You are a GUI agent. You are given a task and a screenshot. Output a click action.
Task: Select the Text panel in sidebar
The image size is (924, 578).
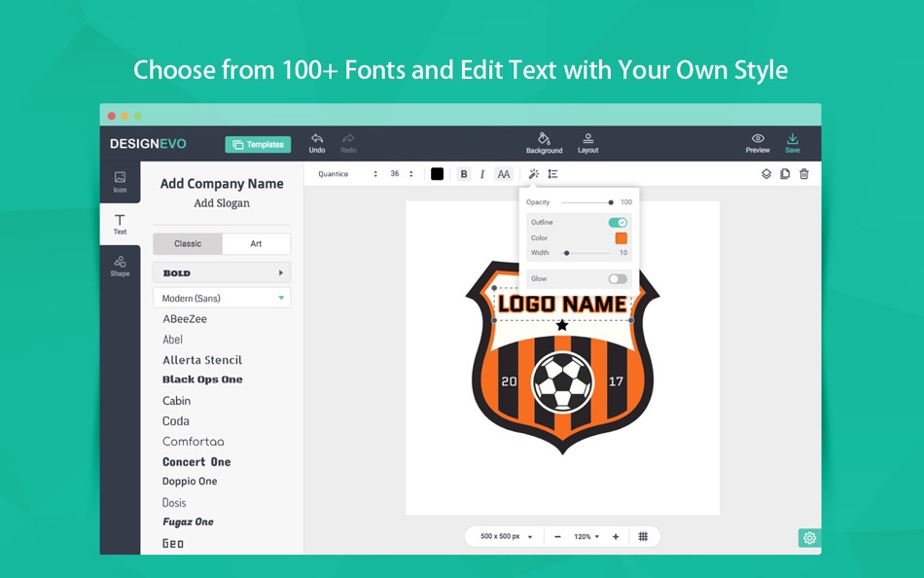click(x=121, y=224)
